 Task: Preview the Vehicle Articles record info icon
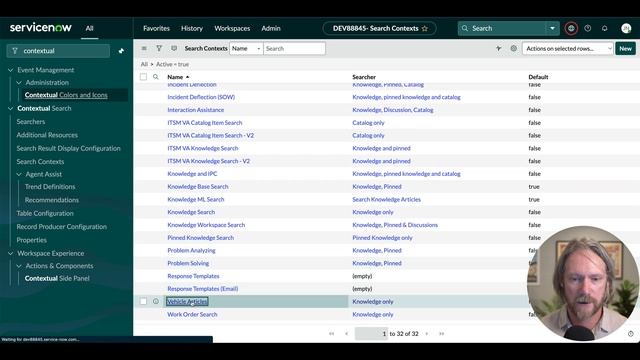tap(156, 301)
